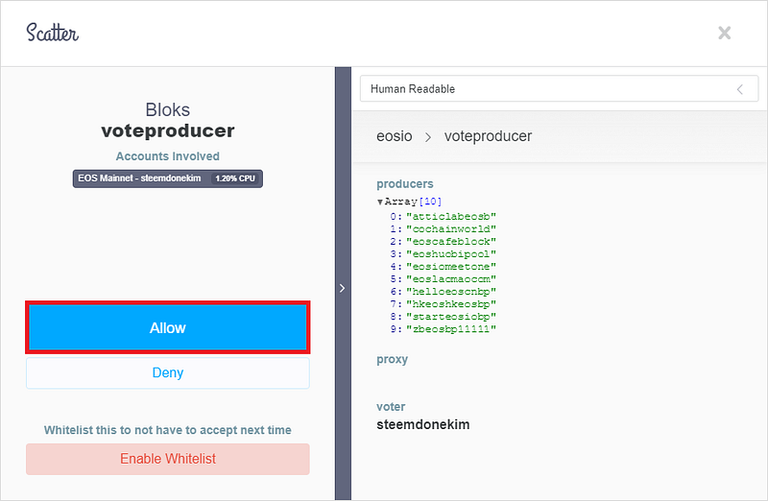This screenshot has width=768, height=501.
Task: Click the Bloks app name heading
Action: (168, 110)
